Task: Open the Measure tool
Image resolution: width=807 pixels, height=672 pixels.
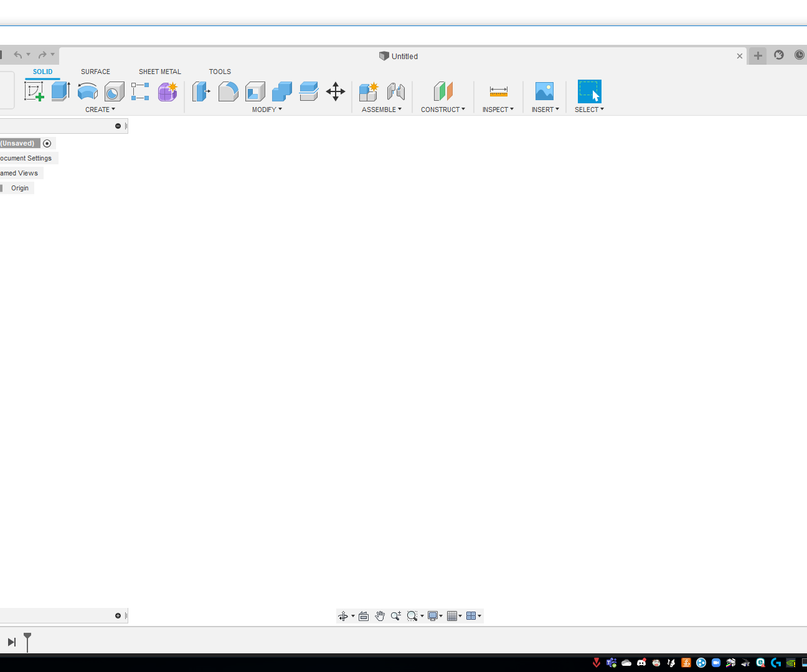Action: (x=498, y=91)
